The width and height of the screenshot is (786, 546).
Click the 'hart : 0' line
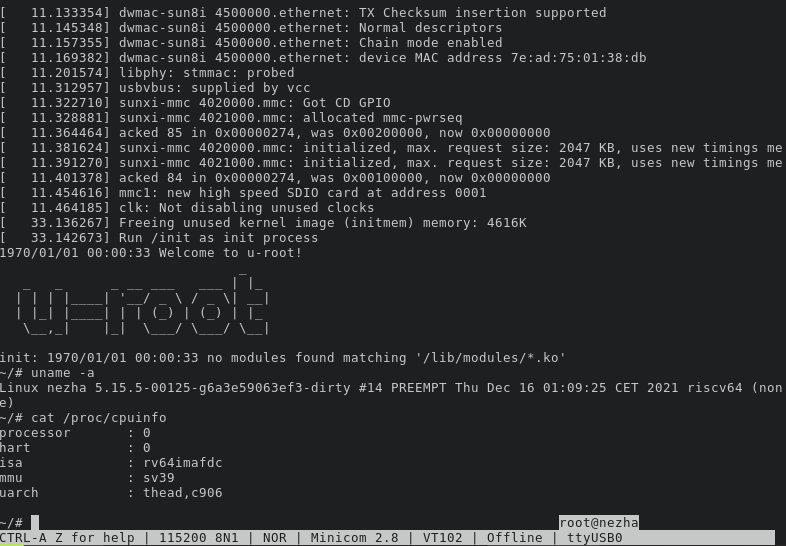point(75,448)
